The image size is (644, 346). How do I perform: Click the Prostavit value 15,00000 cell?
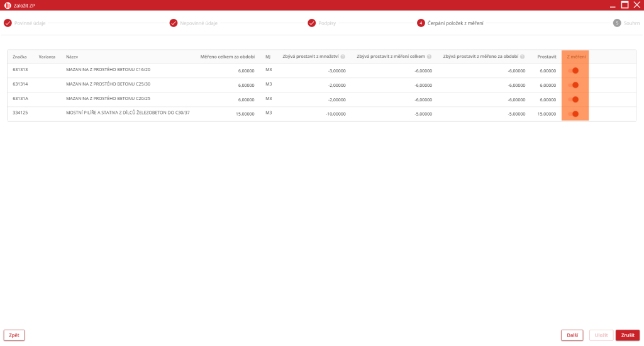[547, 114]
